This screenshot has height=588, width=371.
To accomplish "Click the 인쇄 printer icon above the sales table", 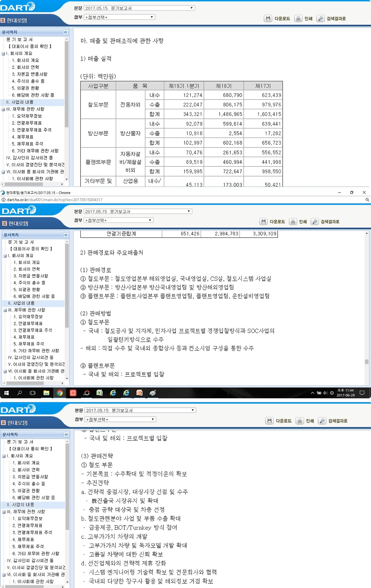I will [x=298, y=19].
